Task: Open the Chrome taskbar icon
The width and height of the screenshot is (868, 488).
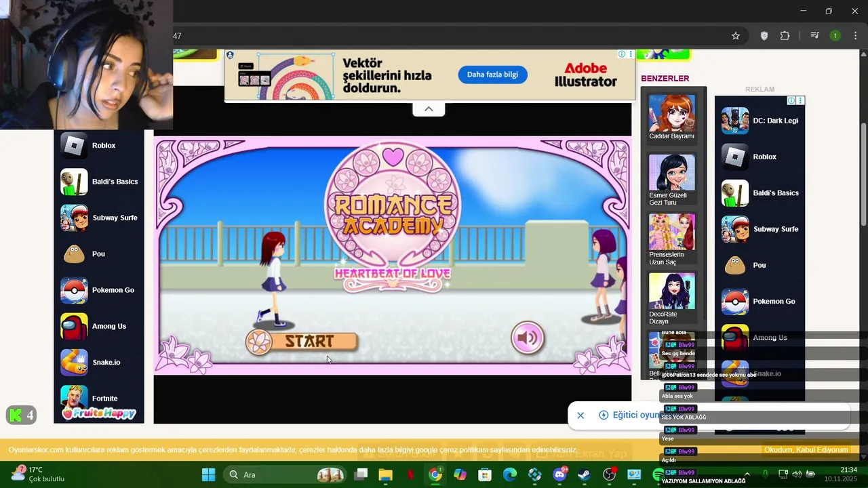Action: 435,474
